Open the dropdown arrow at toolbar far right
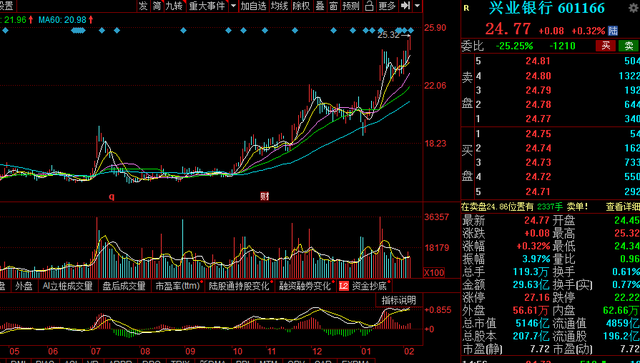The height and width of the screenshot is (363, 640). click(417, 6)
